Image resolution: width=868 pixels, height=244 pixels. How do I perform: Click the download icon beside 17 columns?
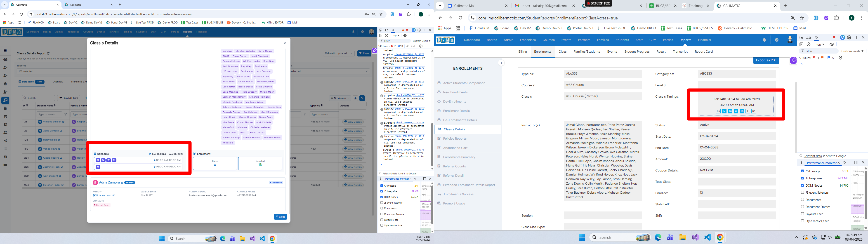click(x=355, y=98)
